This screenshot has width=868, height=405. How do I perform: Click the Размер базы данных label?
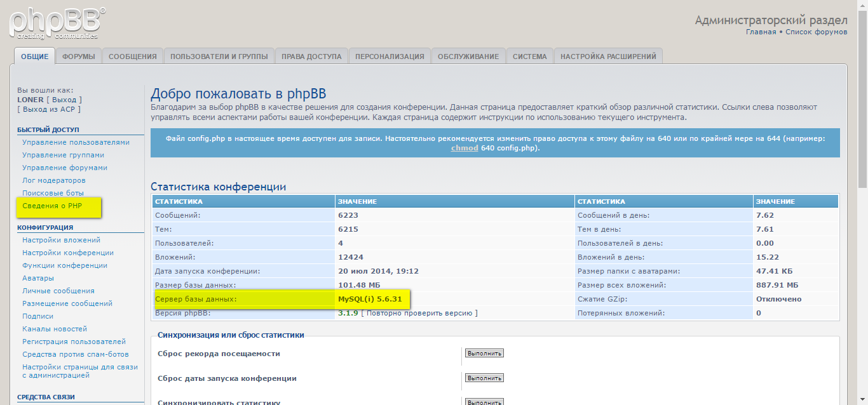196,285
